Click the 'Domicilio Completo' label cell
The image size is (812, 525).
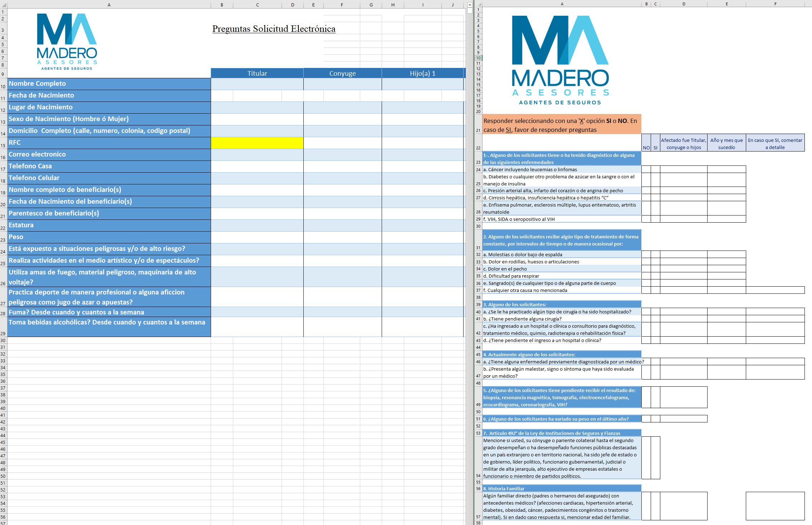tap(109, 131)
